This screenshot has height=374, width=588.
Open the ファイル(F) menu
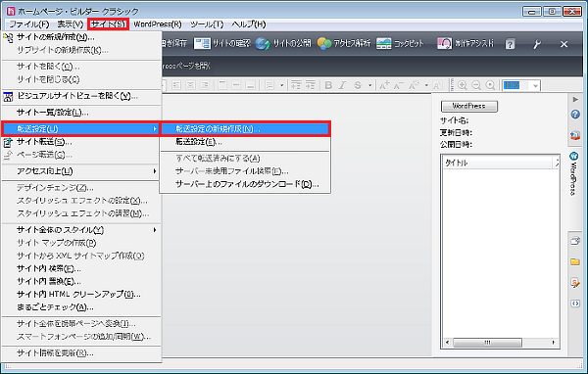pos(29,24)
